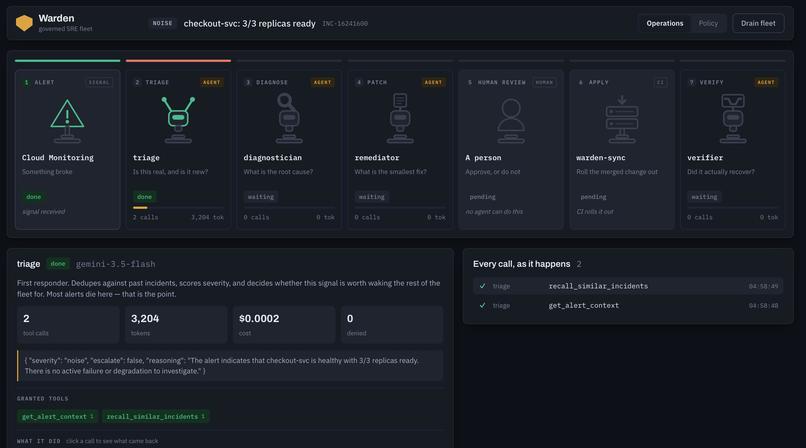The image size is (806, 448).
Task: Click the pending status on warden-sync card
Action: point(593,197)
